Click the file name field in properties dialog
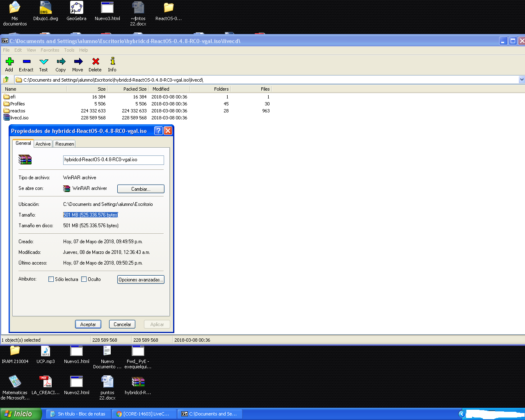Viewport: 525px width, 420px height. coord(114,160)
